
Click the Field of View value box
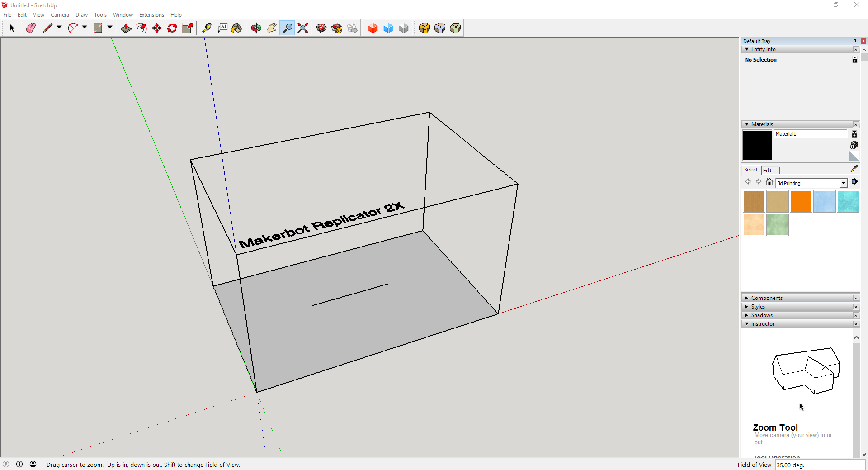[820, 465]
